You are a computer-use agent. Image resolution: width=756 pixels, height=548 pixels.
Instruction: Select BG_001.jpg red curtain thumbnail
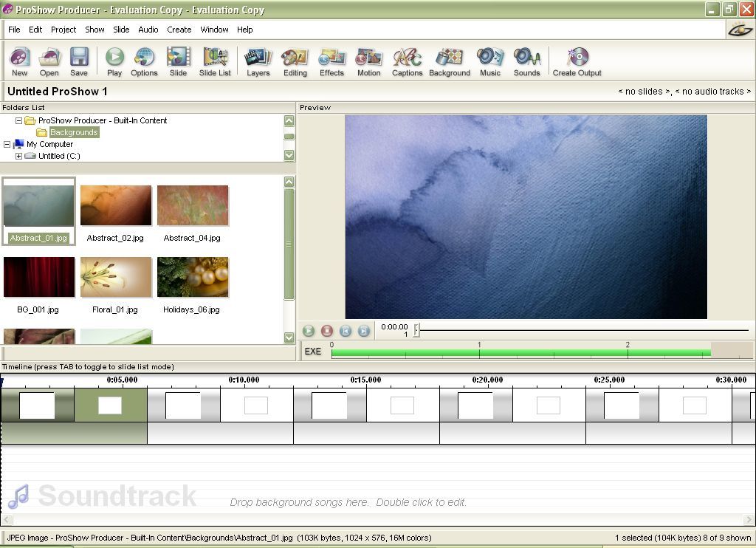point(39,277)
